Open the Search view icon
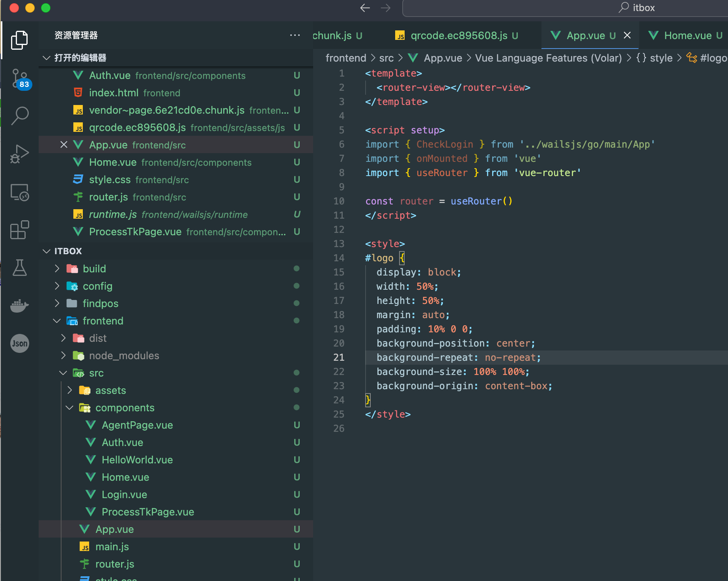 (20, 115)
